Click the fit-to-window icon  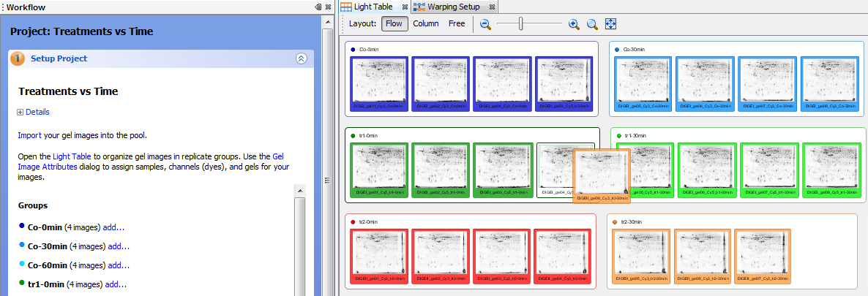610,24
